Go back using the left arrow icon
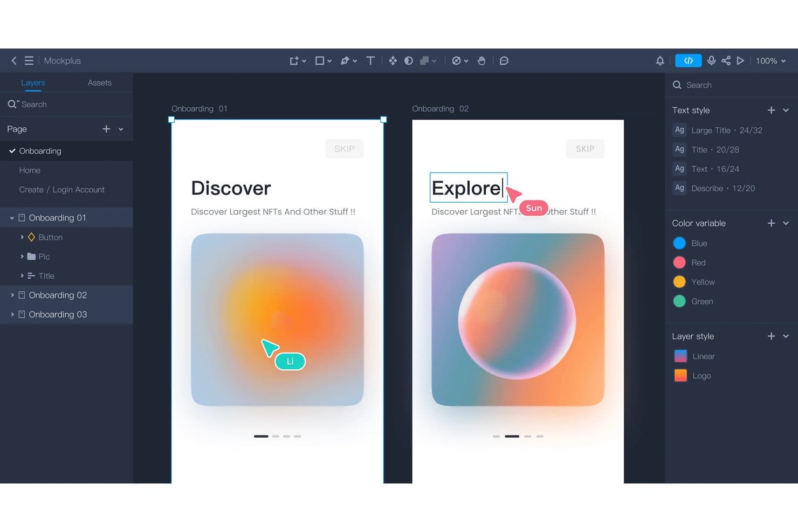Screen dimensions: 798x532 point(14,61)
